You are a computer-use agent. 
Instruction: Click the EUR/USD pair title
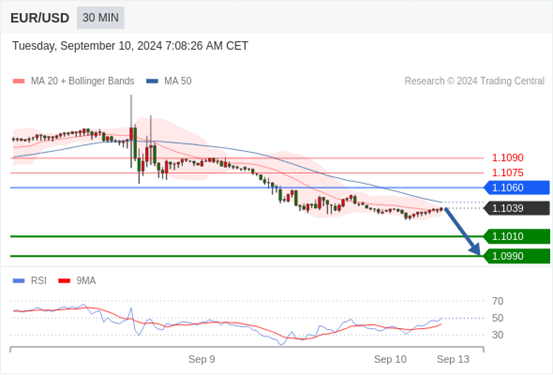click(x=40, y=18)
